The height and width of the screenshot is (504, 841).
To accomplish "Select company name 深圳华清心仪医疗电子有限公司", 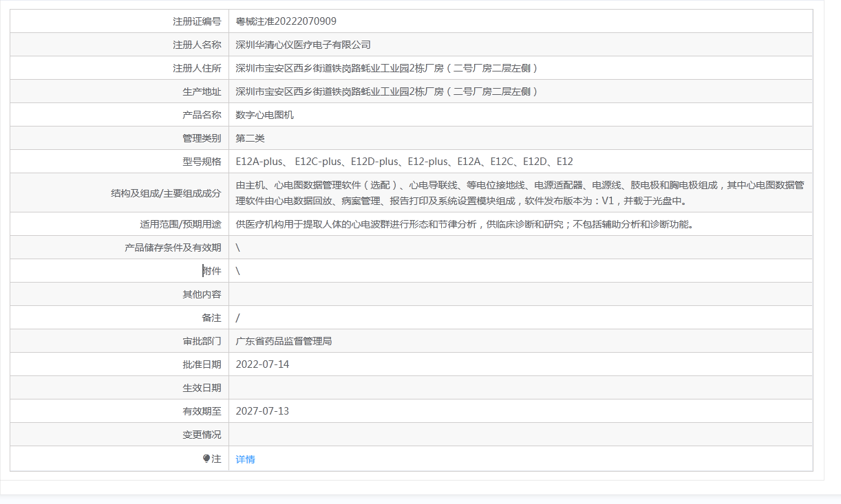I will tap(303, 45).
